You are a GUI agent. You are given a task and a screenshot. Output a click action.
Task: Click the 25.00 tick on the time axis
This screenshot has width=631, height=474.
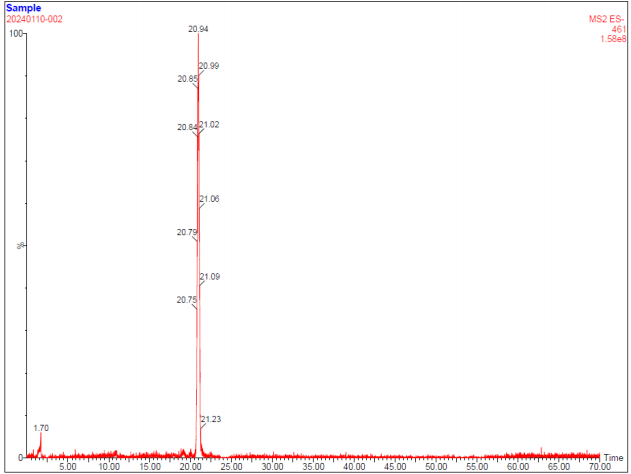tap(232, 467)
